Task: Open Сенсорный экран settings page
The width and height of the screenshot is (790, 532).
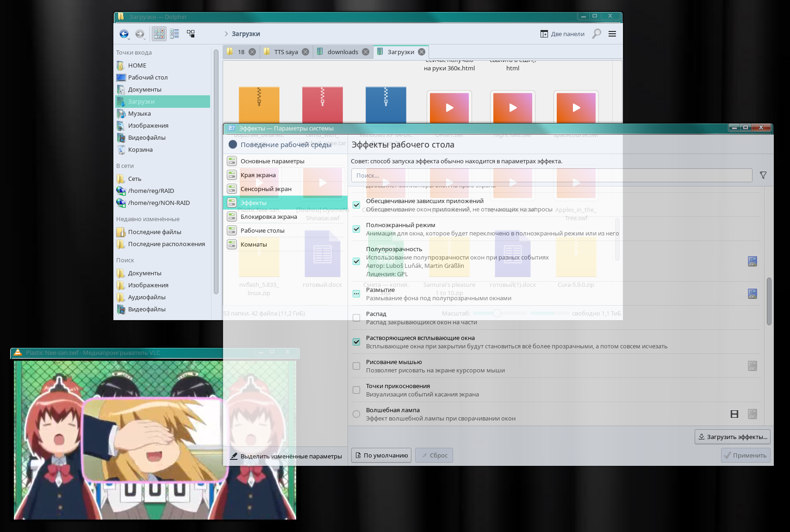Action: tap(286, 189)
